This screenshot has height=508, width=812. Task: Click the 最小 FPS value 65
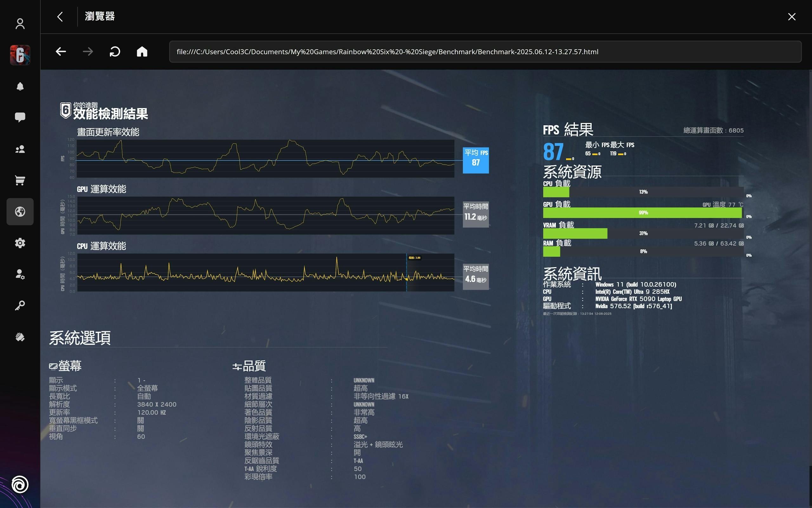[x=588, y=154]
